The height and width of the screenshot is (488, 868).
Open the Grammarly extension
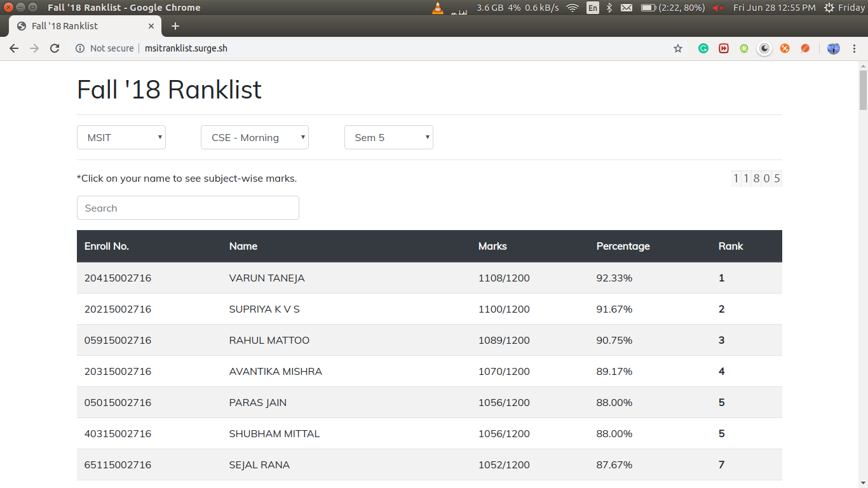pos(703,48)
